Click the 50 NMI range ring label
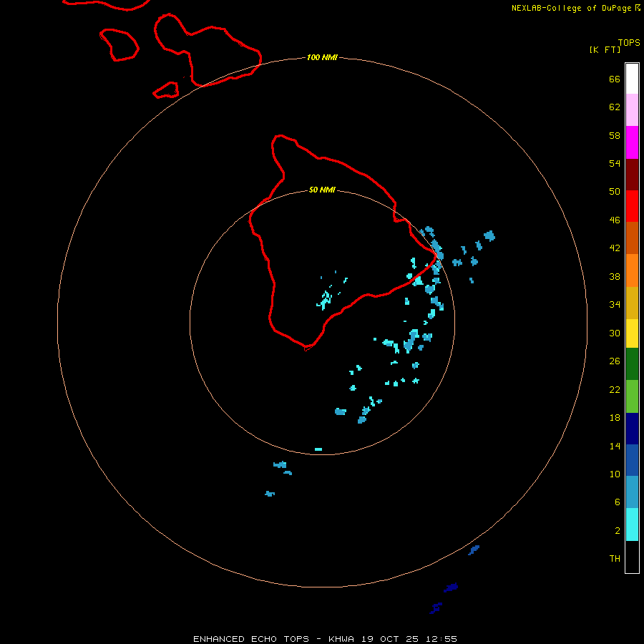Screen dimensions: 644x644 click(x=322, y=190)
